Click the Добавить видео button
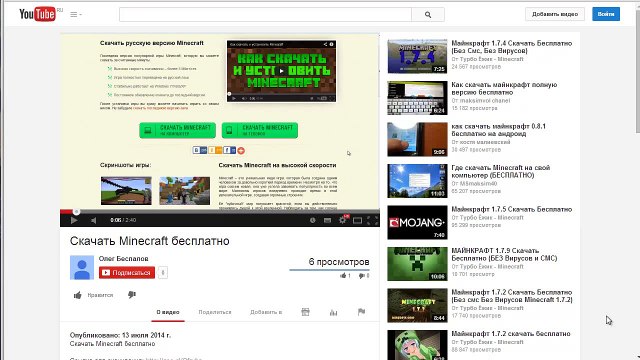640x360 pixels. point(555,14)
